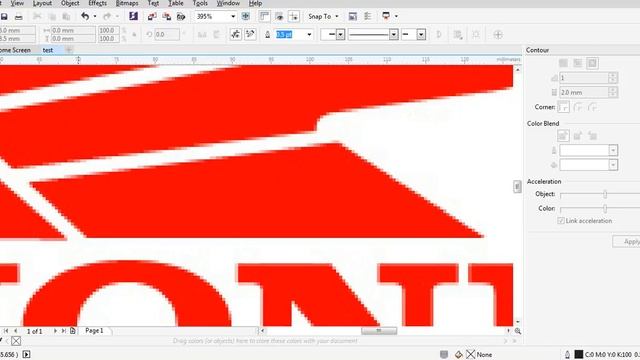Viewport: 640px width, 360px height.
Task: Open the Effects menu
Action: click(x=98, y=3)
